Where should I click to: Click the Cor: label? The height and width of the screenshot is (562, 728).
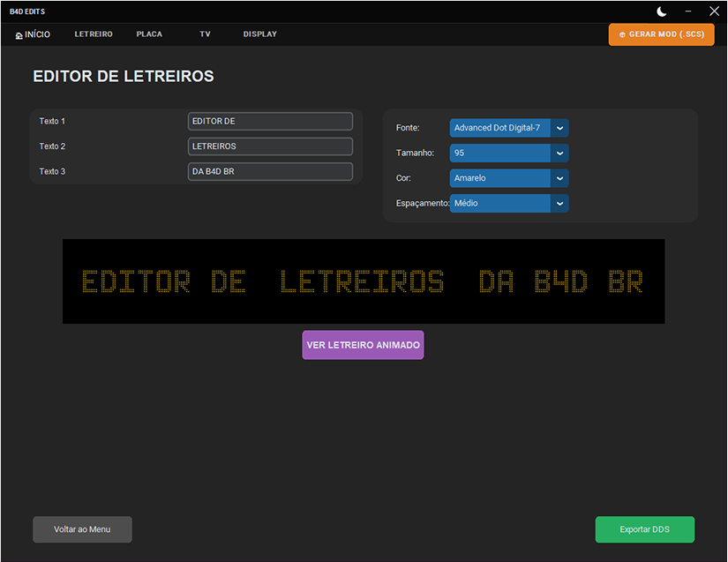pyautogui.click(x=403, y=177)
